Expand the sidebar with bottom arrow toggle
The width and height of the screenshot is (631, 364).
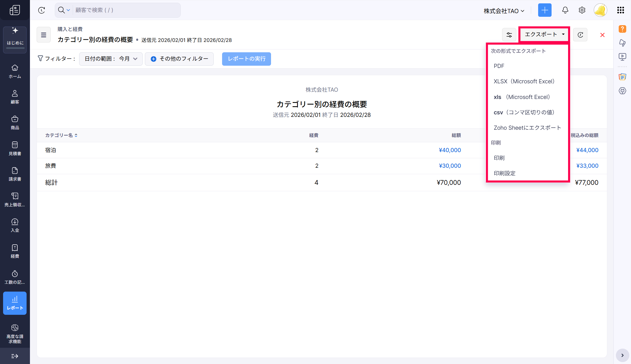(x=15, y=356)
